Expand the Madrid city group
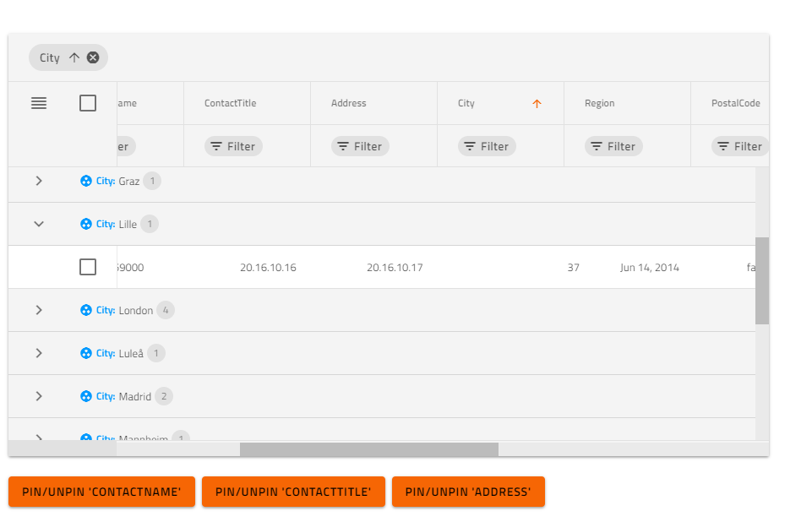 coord(39,396)
